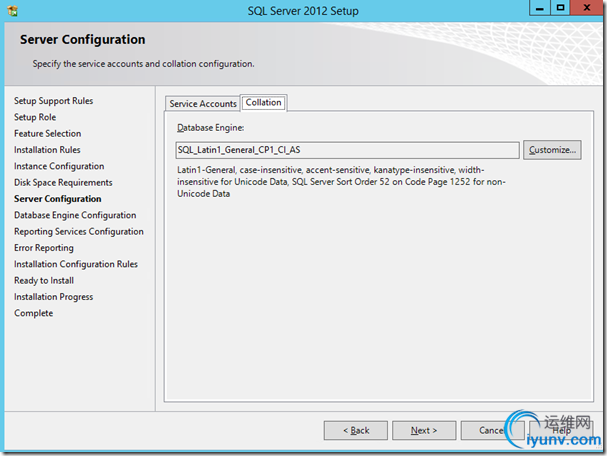Select the Instance Configuration step

coord(59,166)
